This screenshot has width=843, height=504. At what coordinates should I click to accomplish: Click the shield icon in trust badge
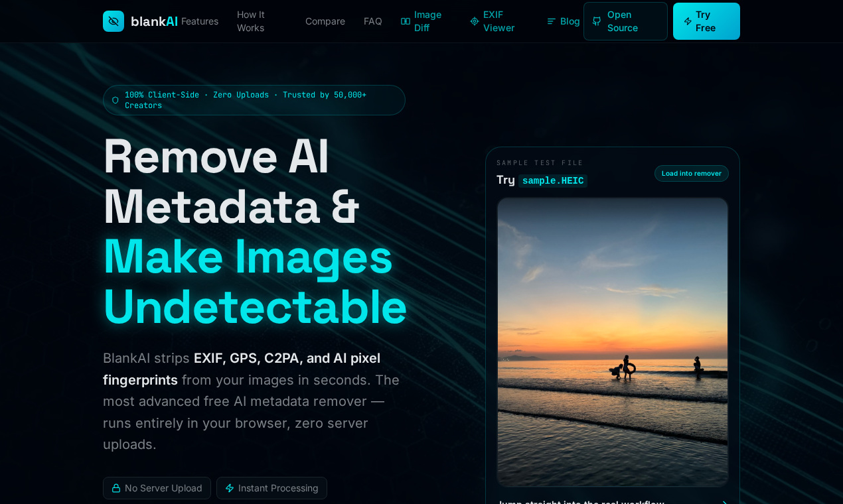click(115, 99)
